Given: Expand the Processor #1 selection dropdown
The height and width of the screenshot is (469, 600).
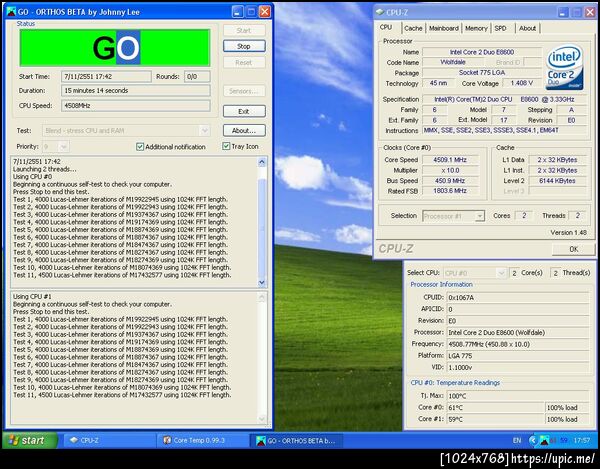Looking at the screenshot, I should [479, 216].
